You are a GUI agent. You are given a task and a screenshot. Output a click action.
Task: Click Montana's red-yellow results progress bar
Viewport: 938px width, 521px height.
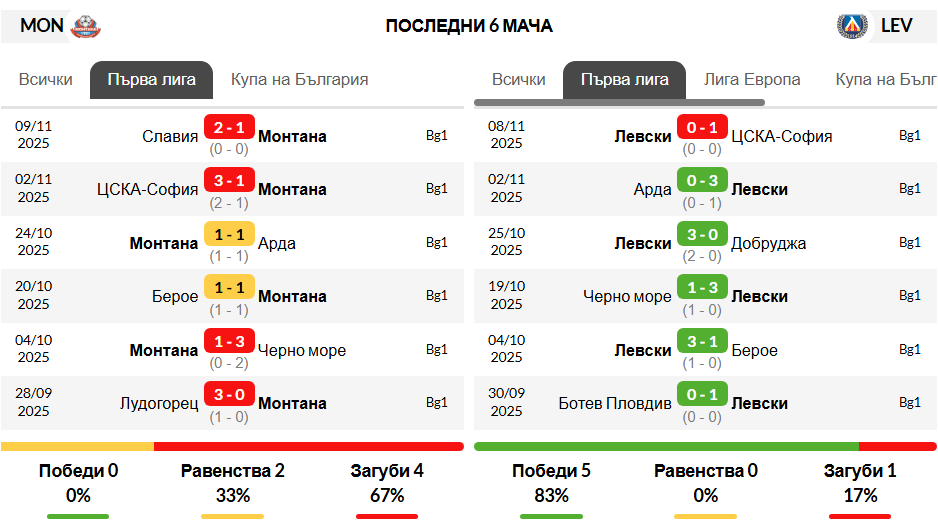tap(232, 447)
